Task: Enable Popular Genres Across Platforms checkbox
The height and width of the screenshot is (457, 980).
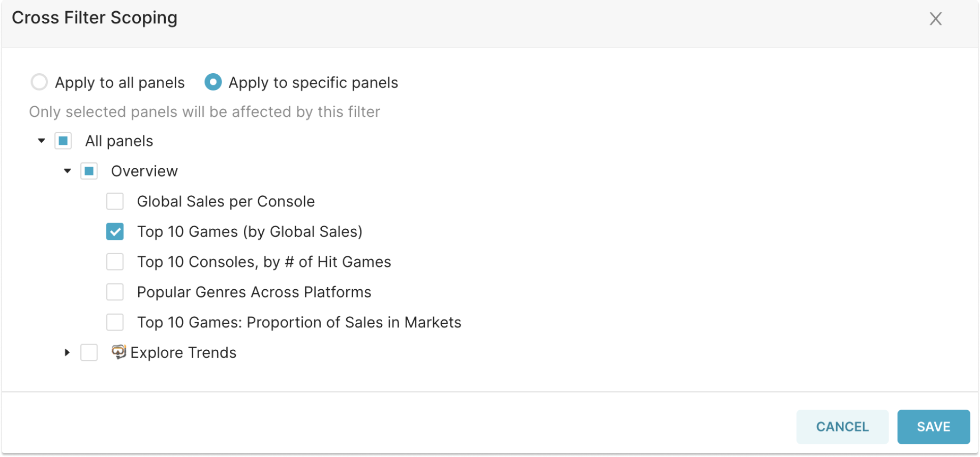Action: [115, 292]
